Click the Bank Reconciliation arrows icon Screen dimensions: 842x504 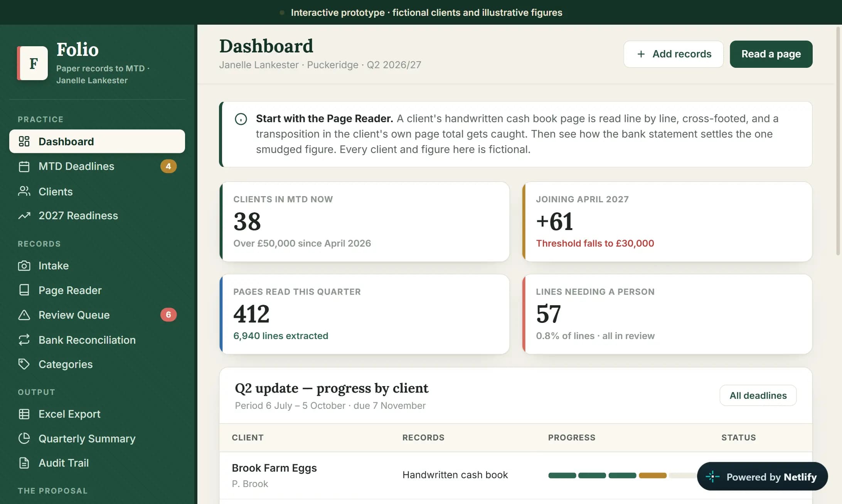24,340
